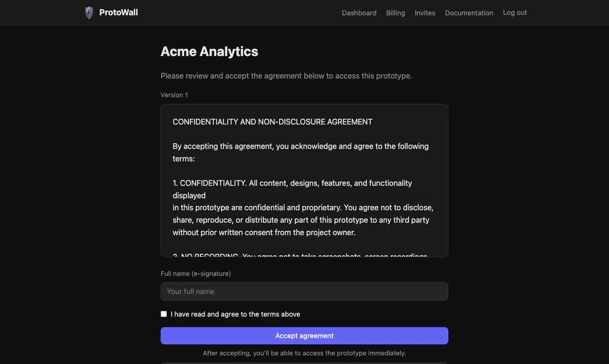Enable the terms agreement checkbox
The image size is (609, 364).
coord(164,314)
